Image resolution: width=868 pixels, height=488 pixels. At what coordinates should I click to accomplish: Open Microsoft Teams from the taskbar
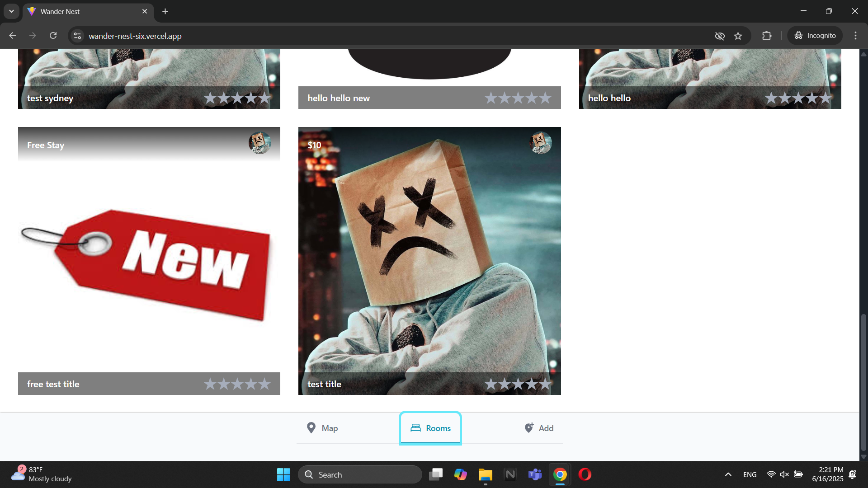tap(535, 474)
